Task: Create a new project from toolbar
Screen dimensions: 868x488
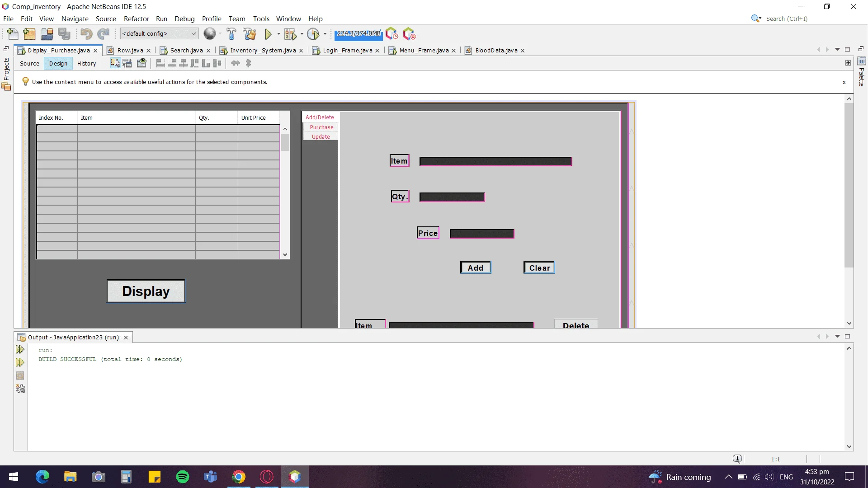Action: click(29, 34)
